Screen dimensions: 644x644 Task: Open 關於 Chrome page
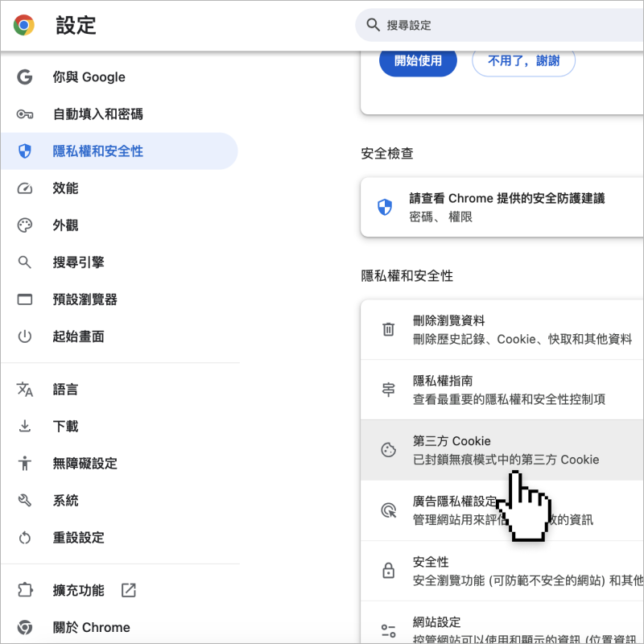click(119, 627)
